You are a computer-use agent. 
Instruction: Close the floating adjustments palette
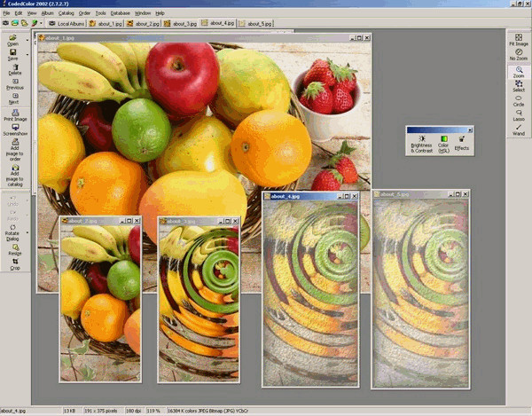coord(470,130)
